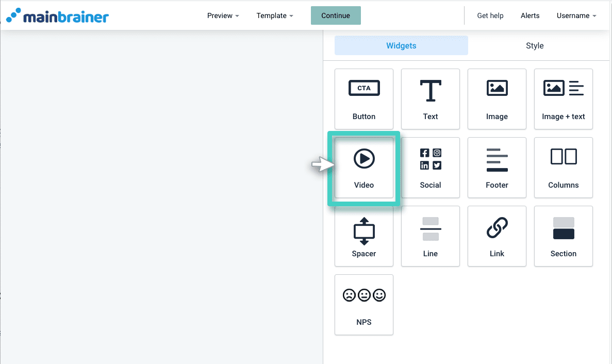Add the Text widget
612x364 pixels.
430,98
